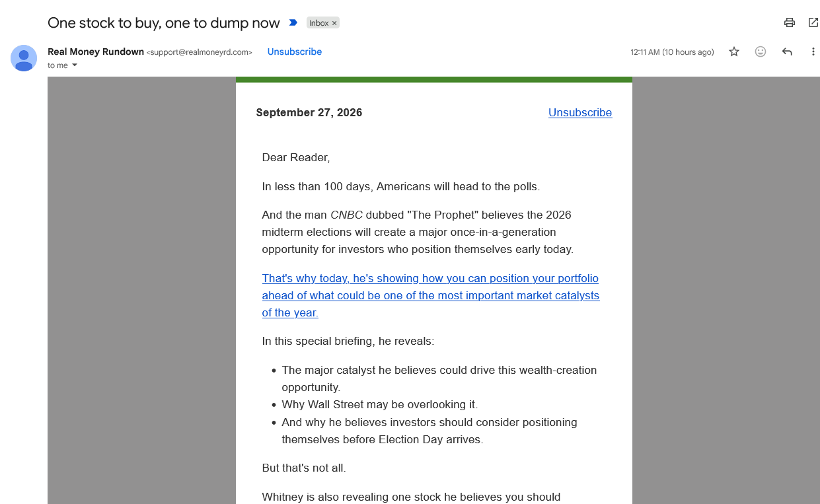Click the "Dear Reader," greeting text

296,157
